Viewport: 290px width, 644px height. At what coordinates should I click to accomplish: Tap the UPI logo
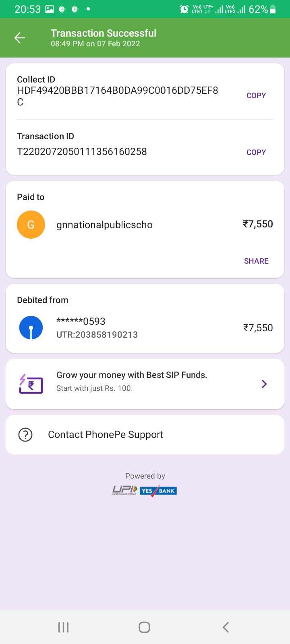[124, 490]
